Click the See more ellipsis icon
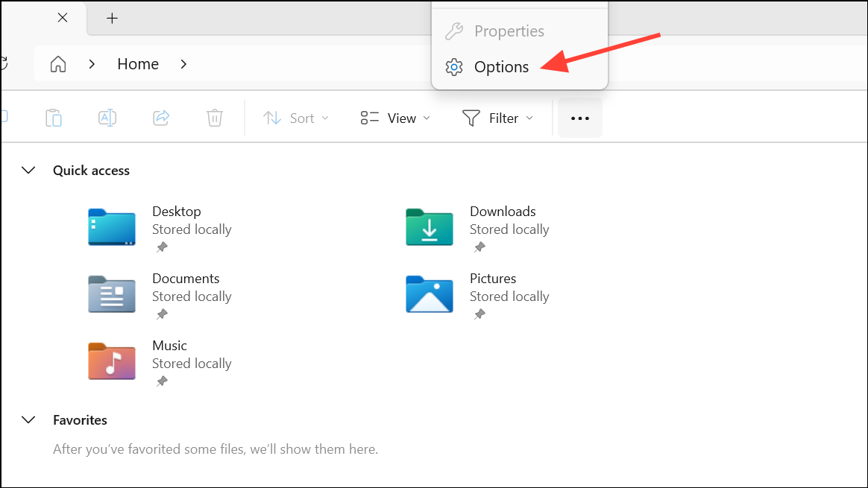The image size is (868, 488). pos(579,117)
